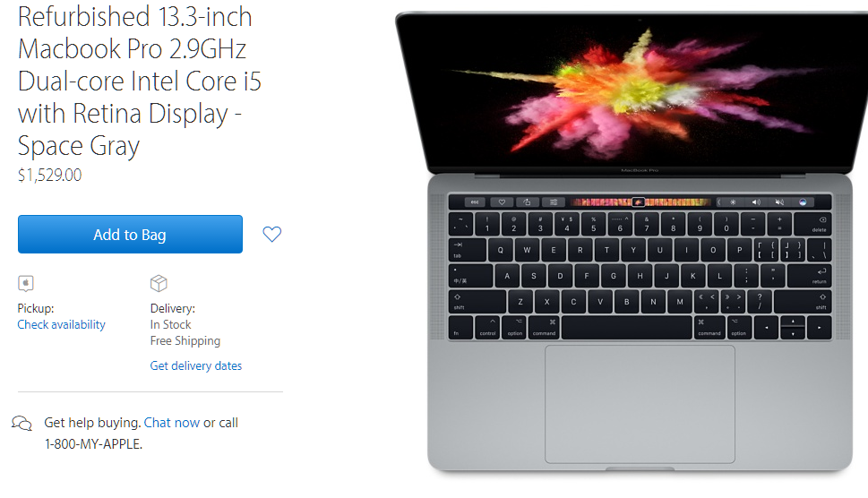Tap the adjustments sliders icon on the Touch Bar
The image size is (868, 498).
click(553, 202)
